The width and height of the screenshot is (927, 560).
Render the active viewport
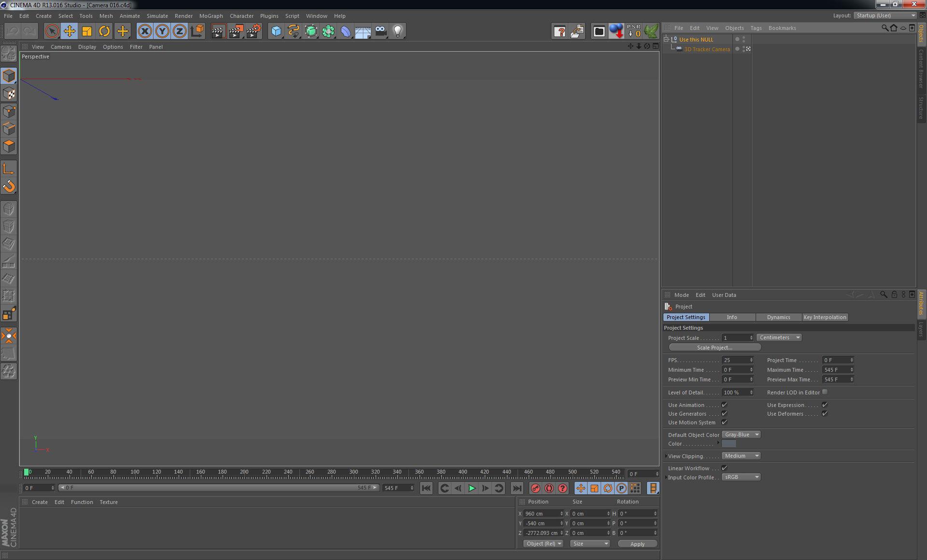tap(218, 30)
